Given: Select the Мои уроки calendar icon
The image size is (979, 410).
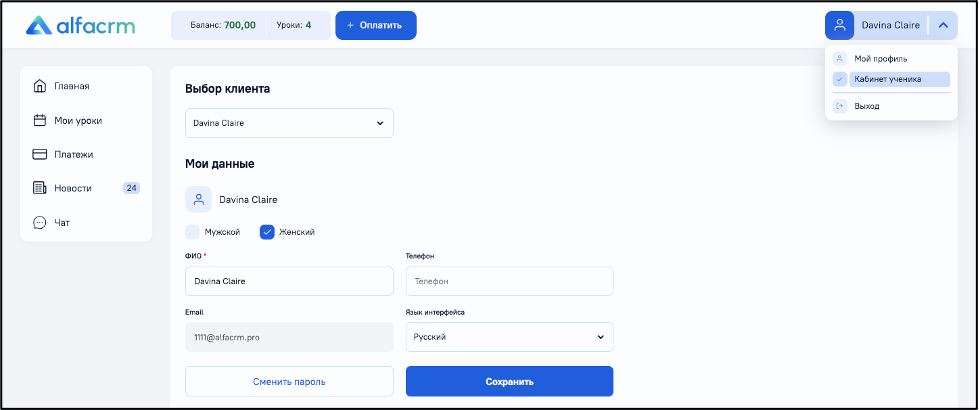Looking at the screenshot, I should 39,120.
